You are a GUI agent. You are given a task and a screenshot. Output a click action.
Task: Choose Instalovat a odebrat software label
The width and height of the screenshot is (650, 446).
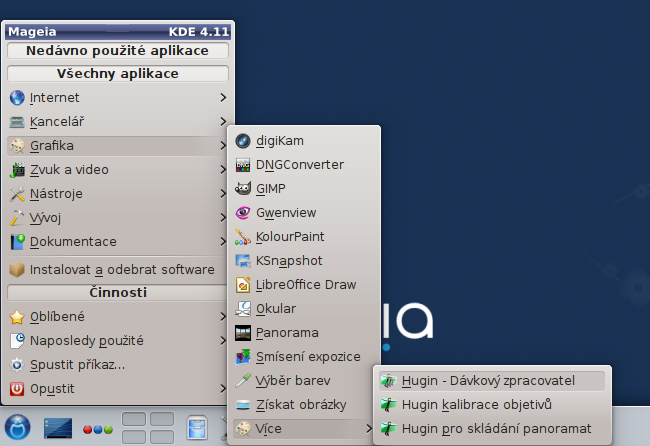pos(122,270)
